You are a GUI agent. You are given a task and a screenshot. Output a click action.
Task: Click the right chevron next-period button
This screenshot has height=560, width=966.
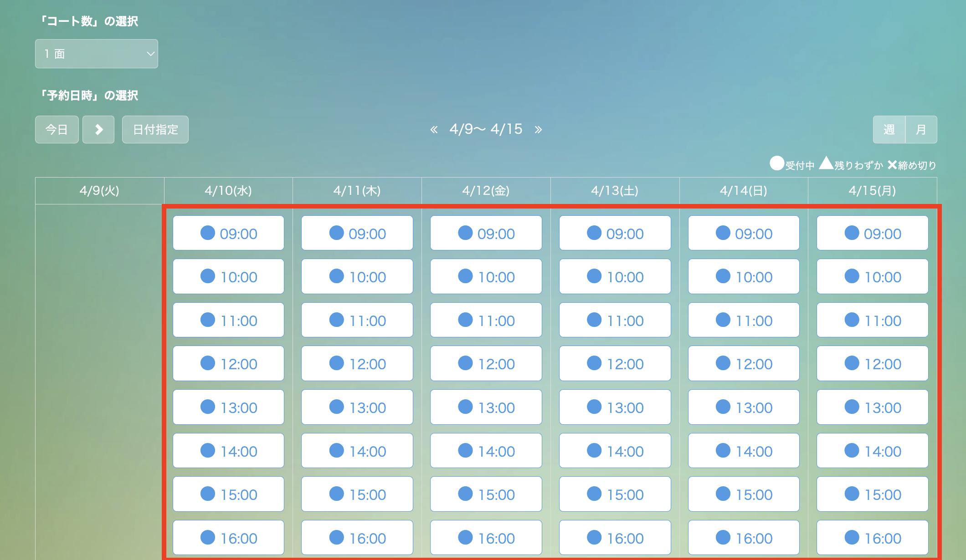[98, 130]
